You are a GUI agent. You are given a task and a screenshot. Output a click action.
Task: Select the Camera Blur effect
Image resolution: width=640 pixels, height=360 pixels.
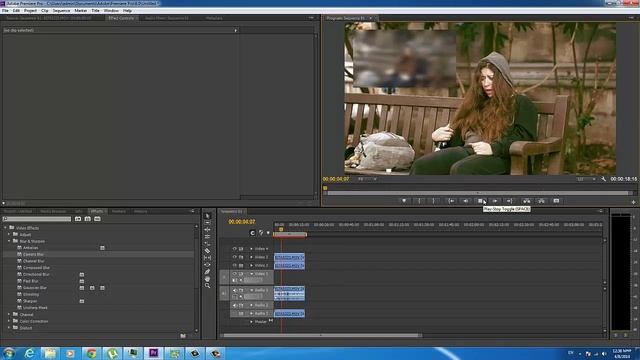click(x=33, y=254)
